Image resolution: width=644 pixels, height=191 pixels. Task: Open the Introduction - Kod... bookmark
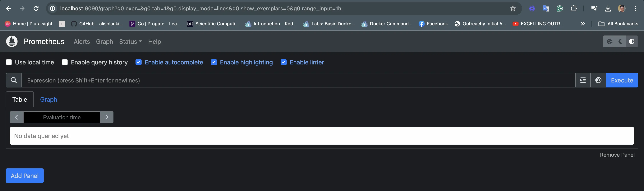click(x=271, y=24)
